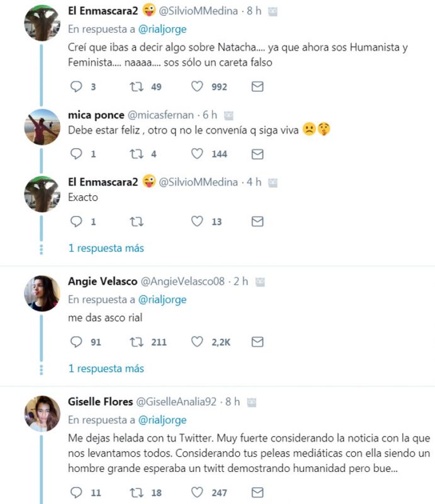Like mica ponce's tweet
Image resolution: width=435 pixels, height=504 pixels.
[197, 154]
